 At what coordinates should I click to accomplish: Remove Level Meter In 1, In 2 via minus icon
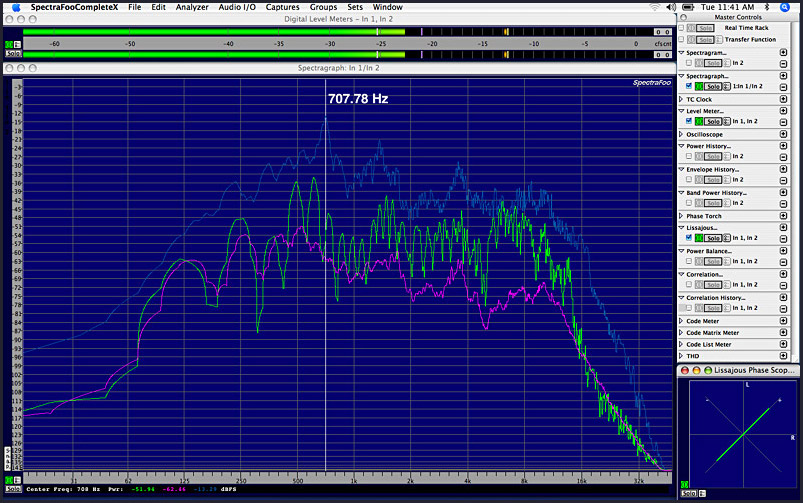click(783, 122)
